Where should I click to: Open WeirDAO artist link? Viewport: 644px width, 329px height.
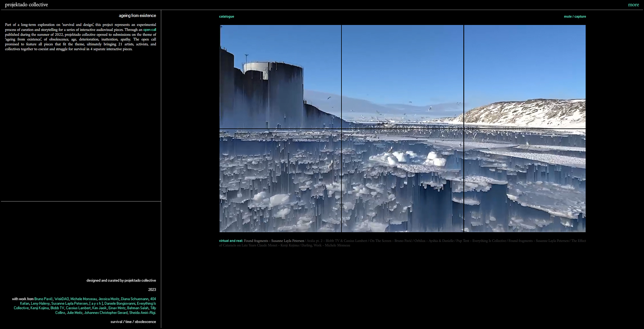[62, 299]
